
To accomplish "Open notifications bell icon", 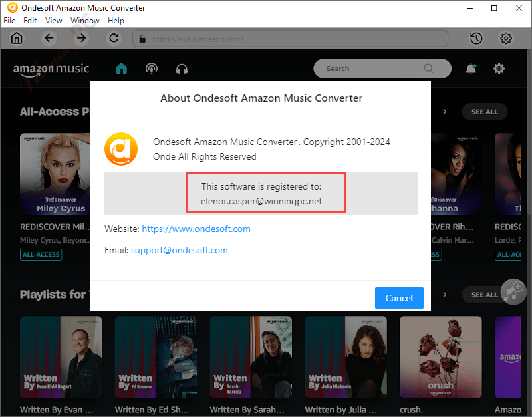I will point(471,69).
